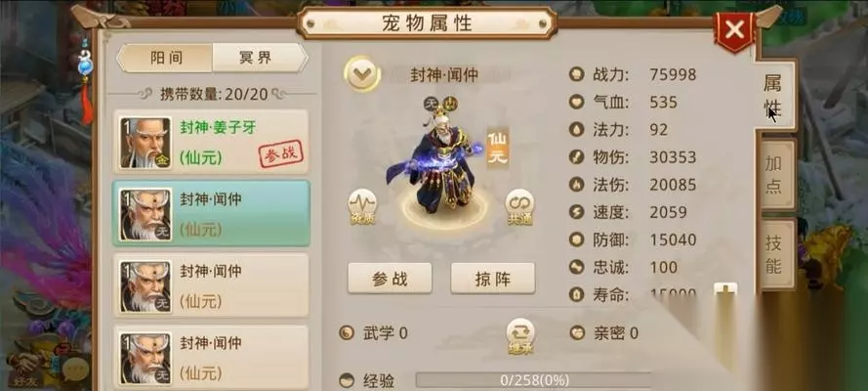The width and height of the screenshot is (868, 391).
Task: Click the 经验 progress bar
Action: click(x=534, y=380)
